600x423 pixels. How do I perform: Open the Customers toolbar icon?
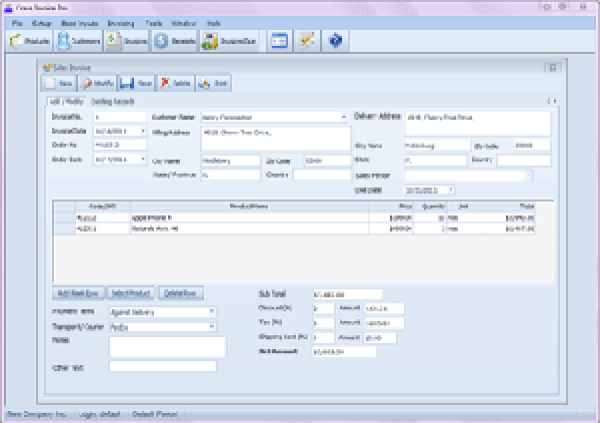pos(78,41)
